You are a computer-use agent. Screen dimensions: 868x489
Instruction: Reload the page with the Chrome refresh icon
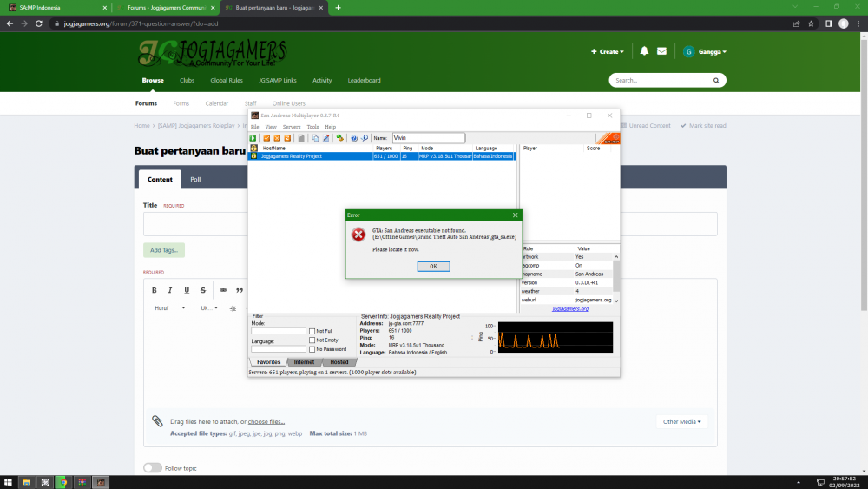click(x=39, y=23)
